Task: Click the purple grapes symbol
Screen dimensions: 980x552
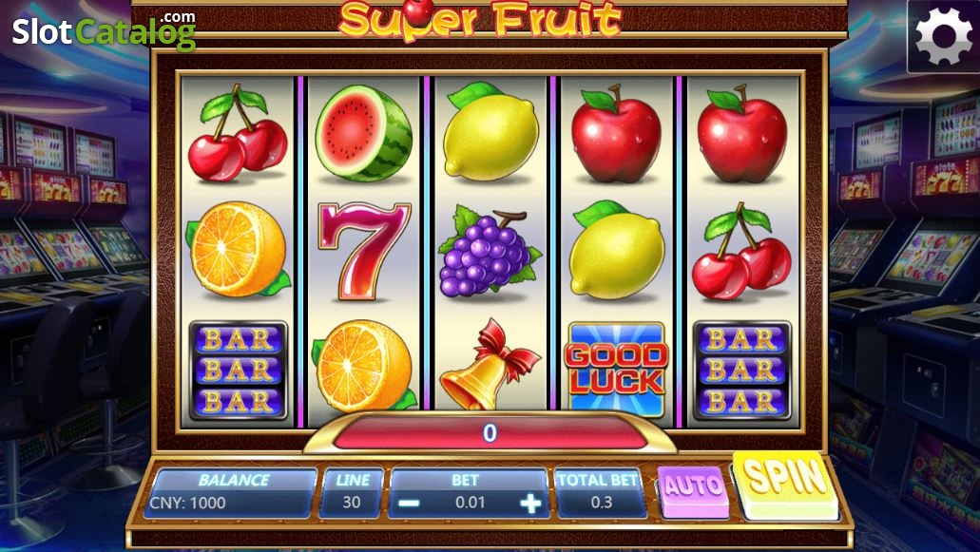Action: pos(490,252)
